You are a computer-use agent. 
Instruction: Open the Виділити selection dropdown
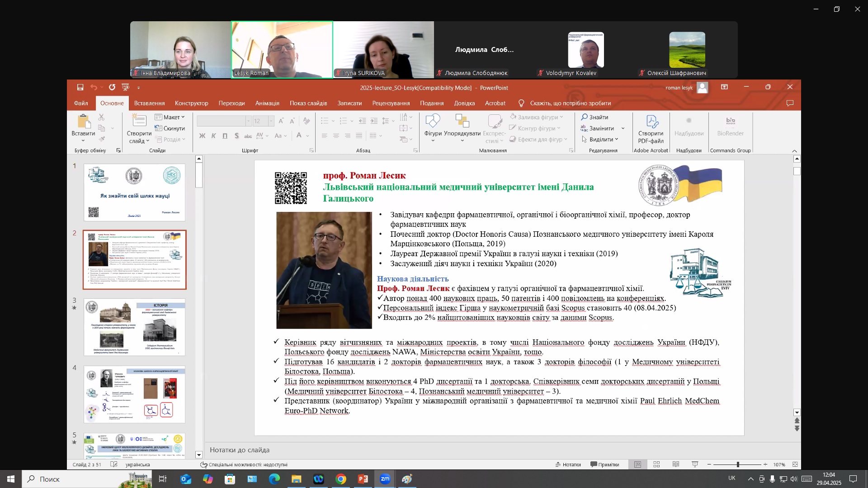(600, 139)
